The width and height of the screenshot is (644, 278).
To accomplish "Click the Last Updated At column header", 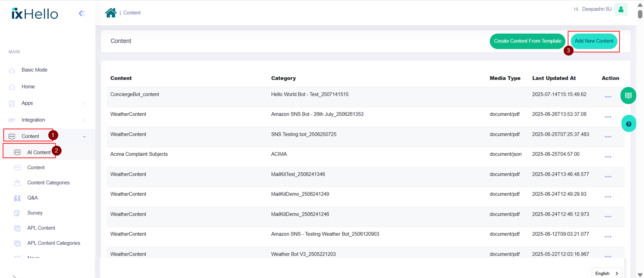I will click(x=554, y=78).
